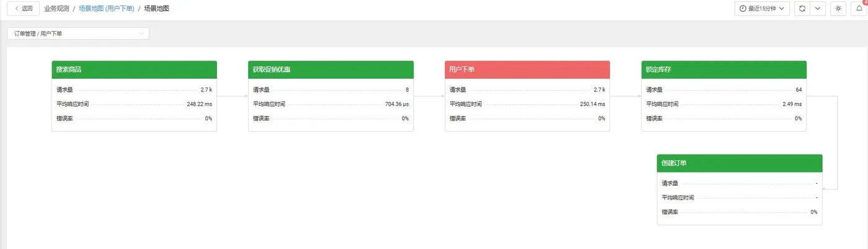Image resolution: width=868 pixels, height=249 pixels.
Task: Click the red 用户下单 node header
Action: [527, 70]
